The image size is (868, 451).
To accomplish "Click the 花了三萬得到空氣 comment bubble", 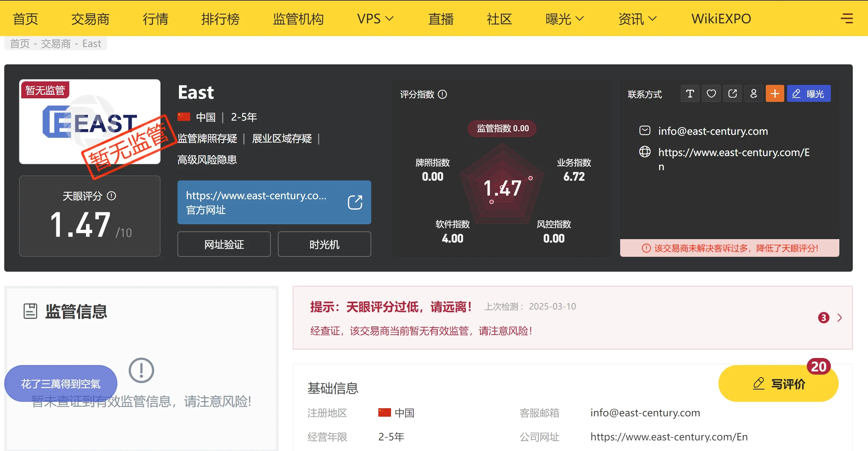I will coord(61,383).
